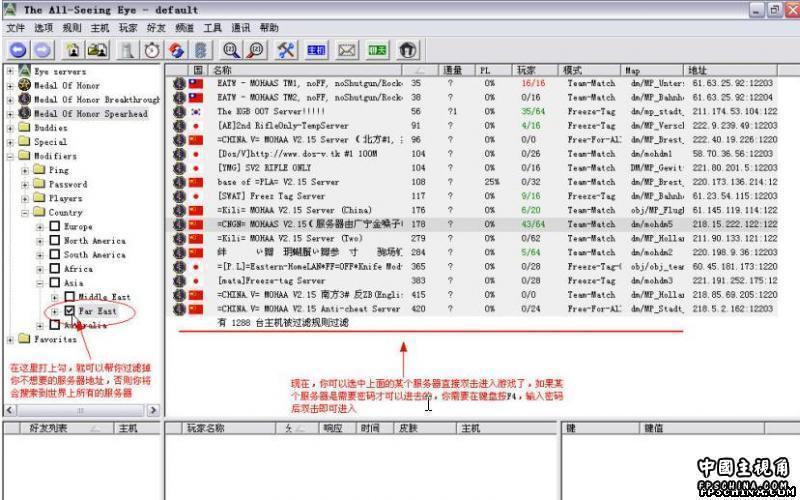Collapse the Asia tree node
Viewport: 800px width, 500px height.
click(40, 283)
